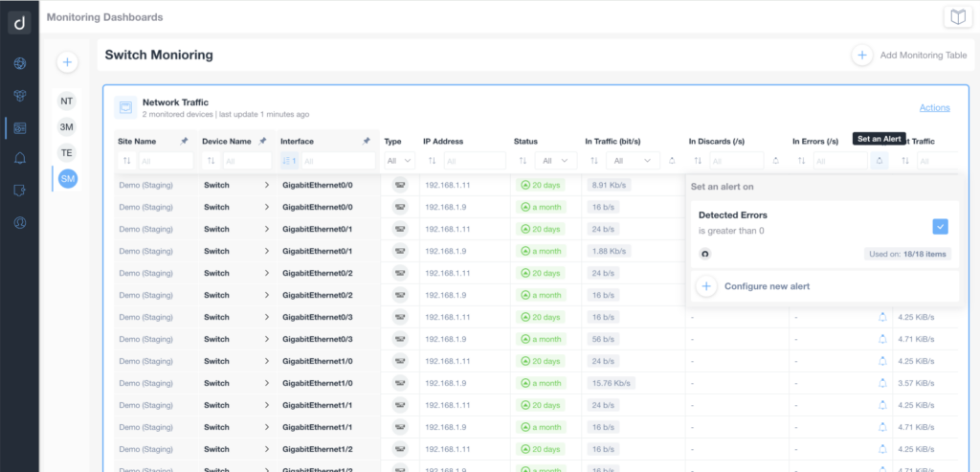Image resolution: width=980 pixels, height=472 pixels.
Task: Sort by the Status column
Action: click(x=523, y=161)
